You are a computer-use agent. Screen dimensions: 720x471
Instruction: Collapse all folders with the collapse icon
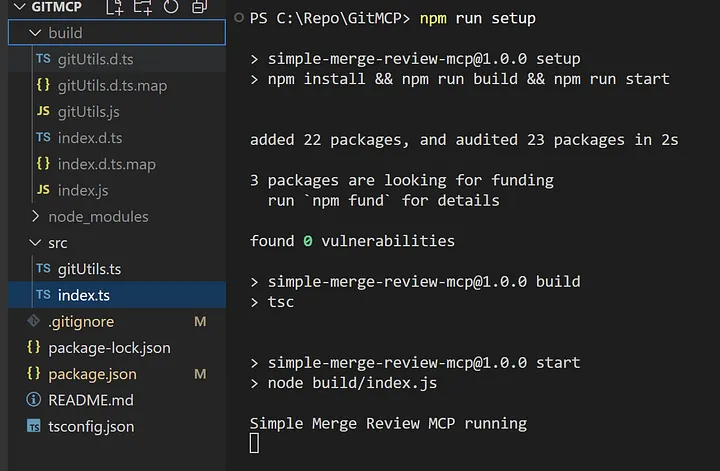(x=199, y=8)
